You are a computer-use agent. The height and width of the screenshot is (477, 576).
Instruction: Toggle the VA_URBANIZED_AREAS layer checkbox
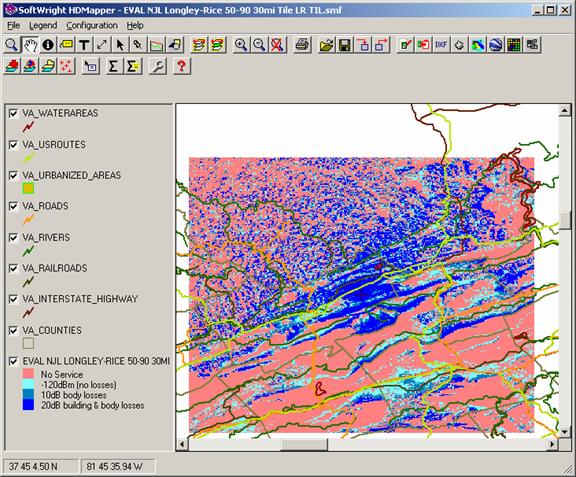[x=13, y=175]
